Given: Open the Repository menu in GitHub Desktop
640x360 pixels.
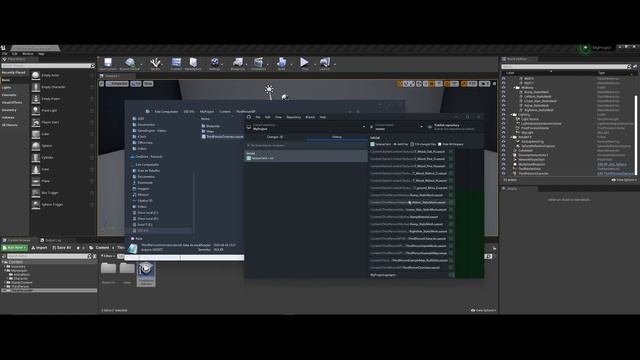Looking at the screenshot, I should 293,117.
